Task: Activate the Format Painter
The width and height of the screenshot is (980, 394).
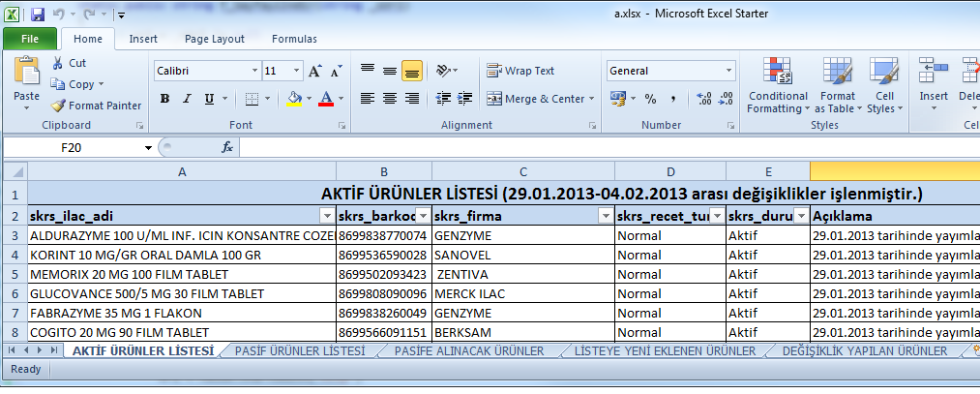Action: tap(96, 106)
